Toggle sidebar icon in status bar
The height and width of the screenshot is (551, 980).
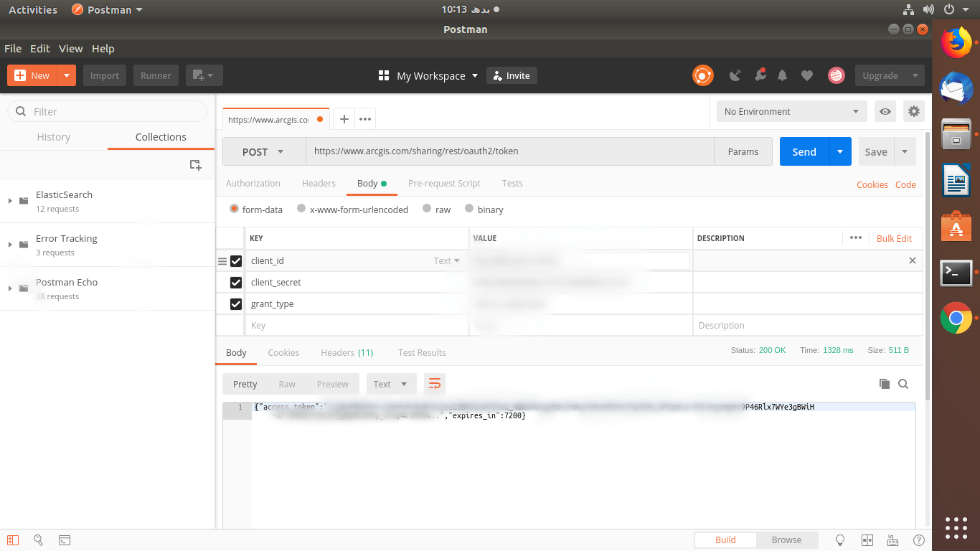pos(14,540)
